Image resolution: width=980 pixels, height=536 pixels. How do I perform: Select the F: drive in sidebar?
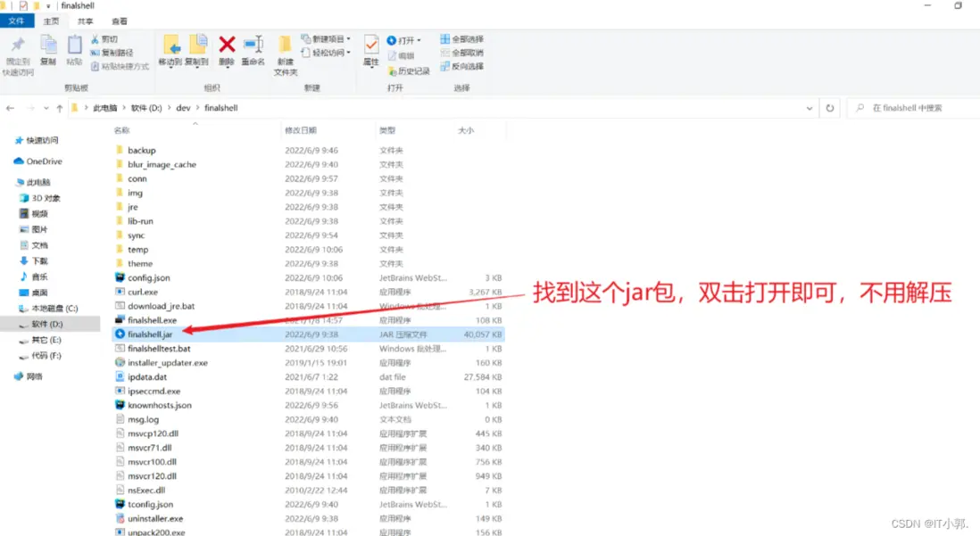pos(40,356)
